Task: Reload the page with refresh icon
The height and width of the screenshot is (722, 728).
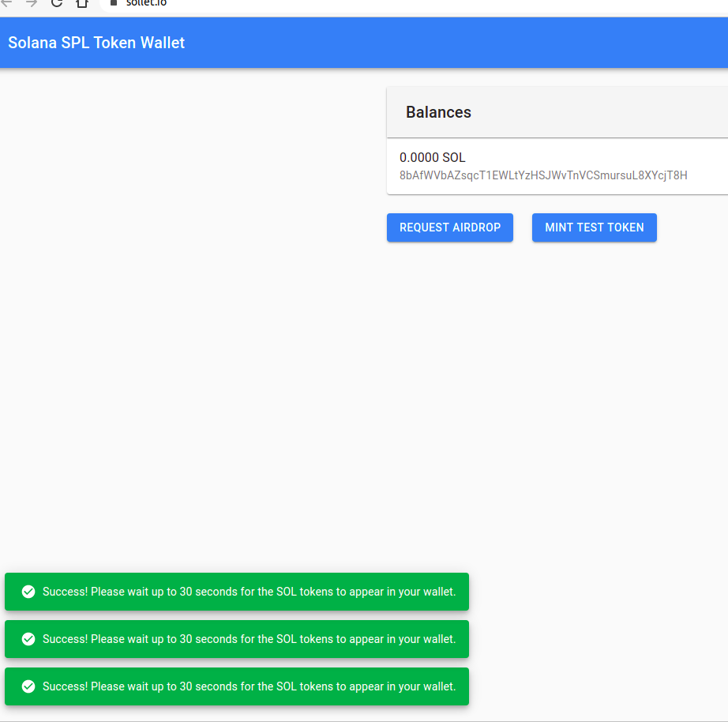Action: pos(57,3)
